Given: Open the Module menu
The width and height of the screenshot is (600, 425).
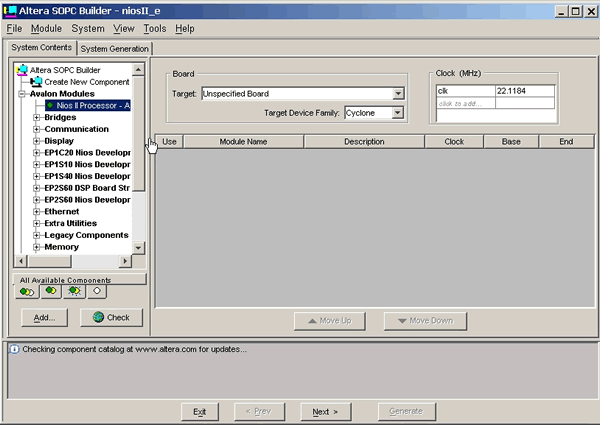Looking at the screenshot, I should point(46,29).
